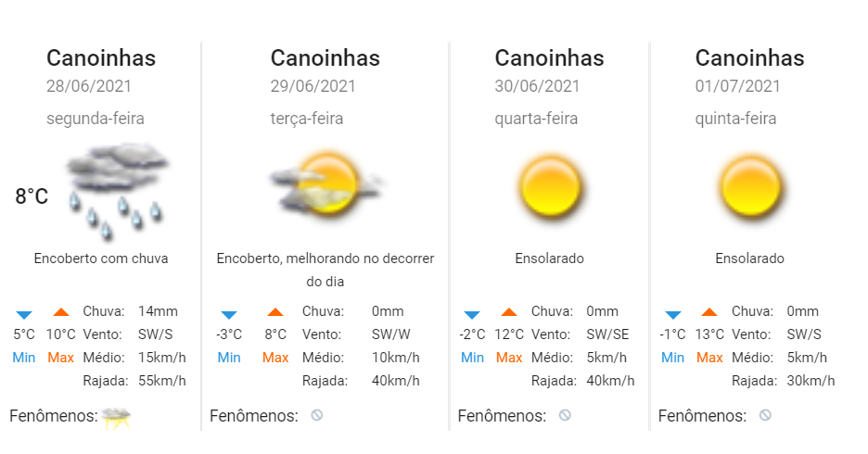Click the Canoinhas heading for quinta-feira
The width and height of the screenshot is (868, 454).
tap(749, 58)
